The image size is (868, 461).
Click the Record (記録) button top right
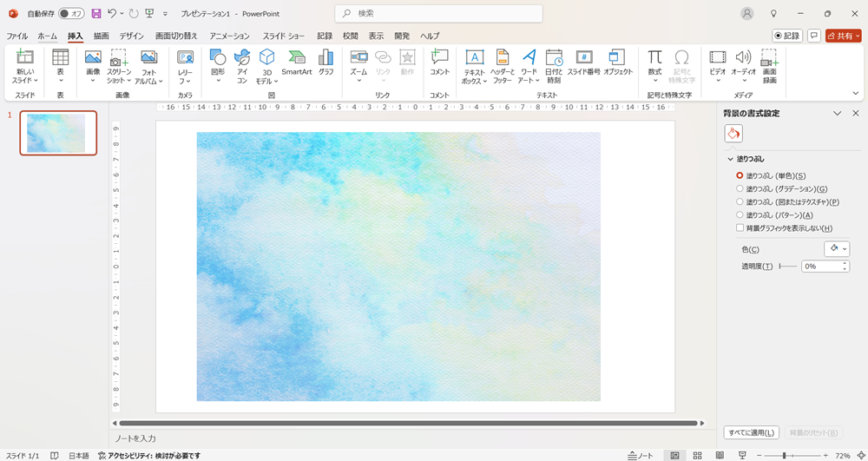coord(788,36)
